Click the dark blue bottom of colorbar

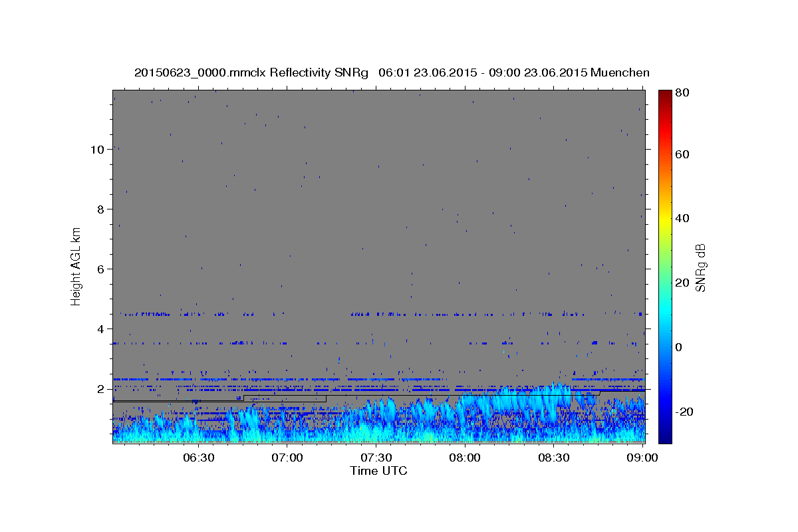click(664, 438)
